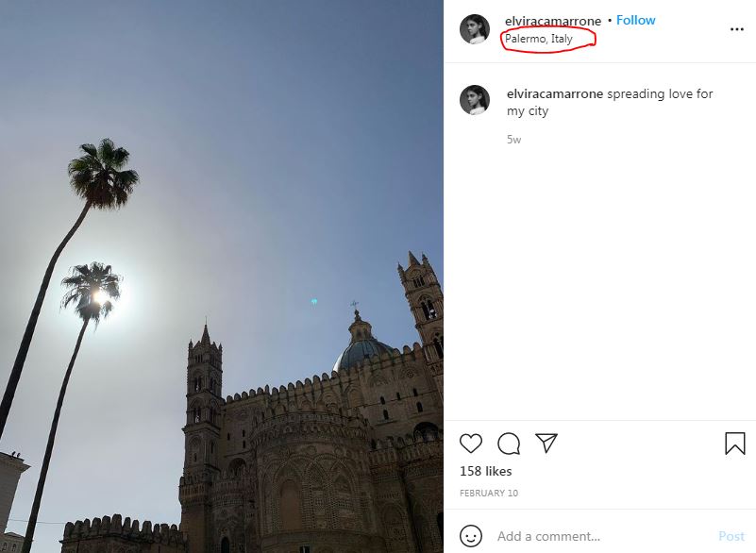
Task: Open the emoji picker smiley icon
Action: coord(471,536)
